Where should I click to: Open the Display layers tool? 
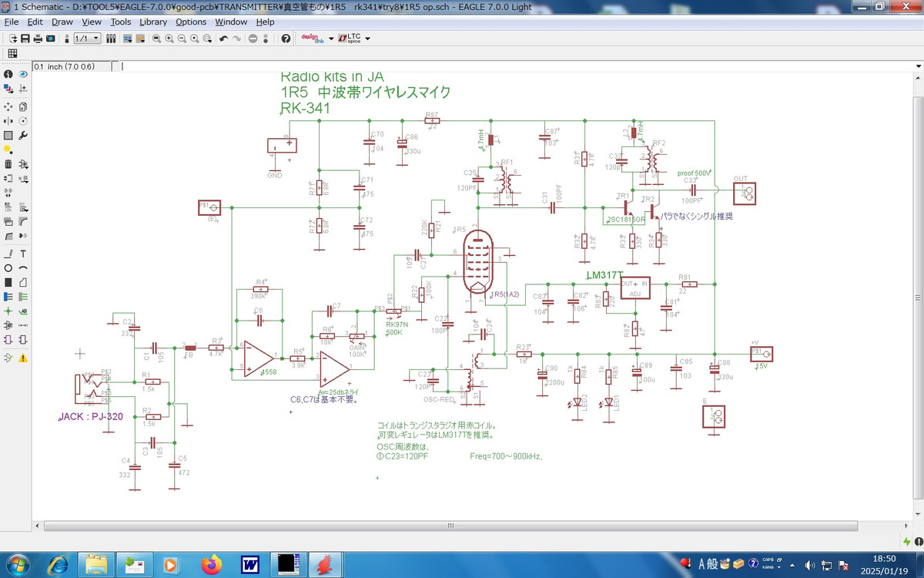click(x=8, y=89)
